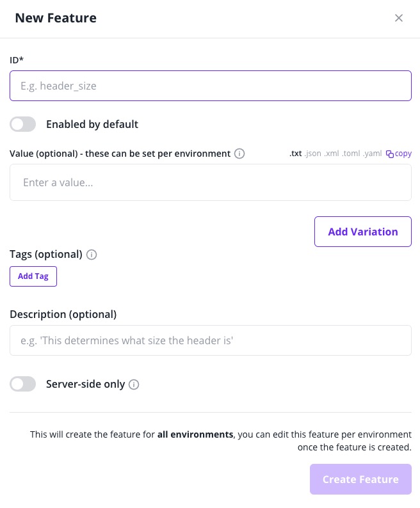Click the Server-side only label text

point(86,384)
